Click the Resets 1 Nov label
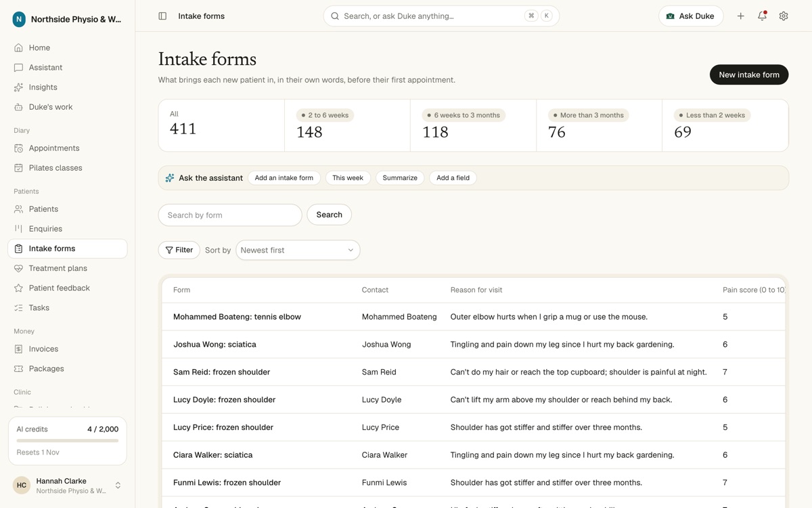Screen dimensions: 812x508 point(38,452)
